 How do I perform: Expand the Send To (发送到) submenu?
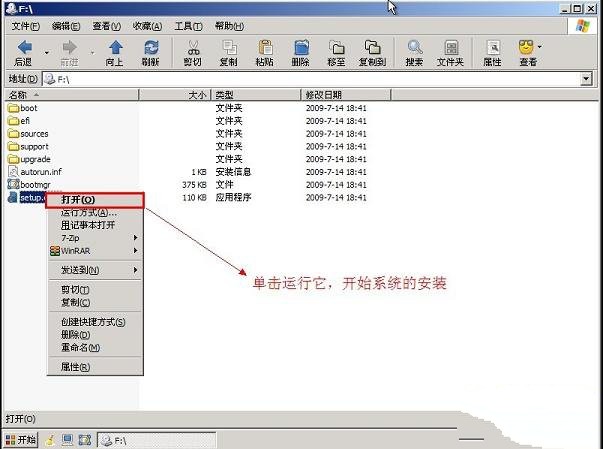pyautogui.click(x=95, y=270)
